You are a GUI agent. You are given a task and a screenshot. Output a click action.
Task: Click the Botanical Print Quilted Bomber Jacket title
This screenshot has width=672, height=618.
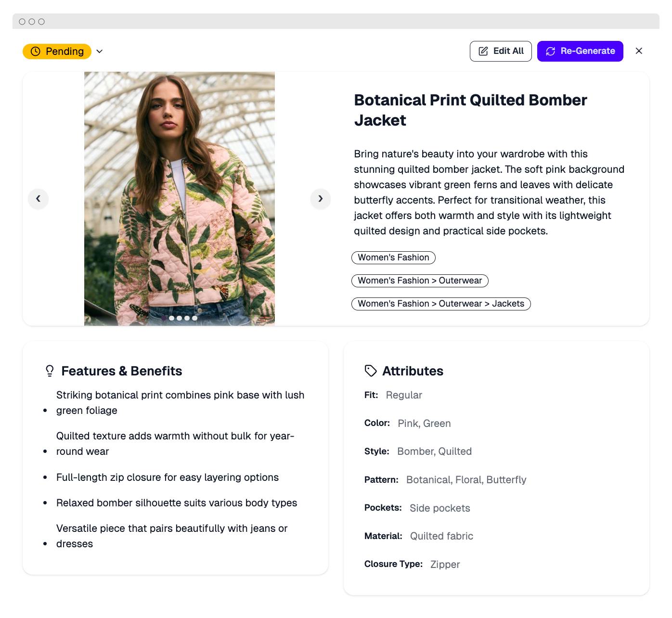point(470,110)
